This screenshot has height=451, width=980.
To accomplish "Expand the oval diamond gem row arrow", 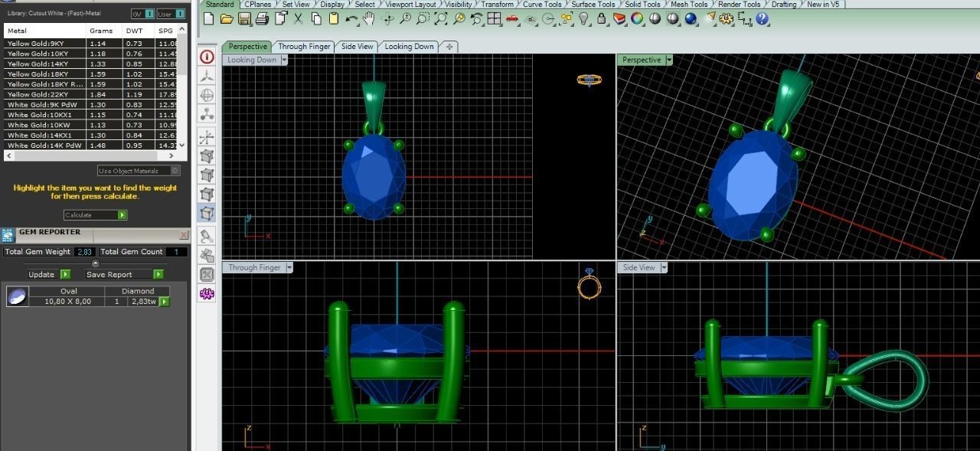I will 164,302.
